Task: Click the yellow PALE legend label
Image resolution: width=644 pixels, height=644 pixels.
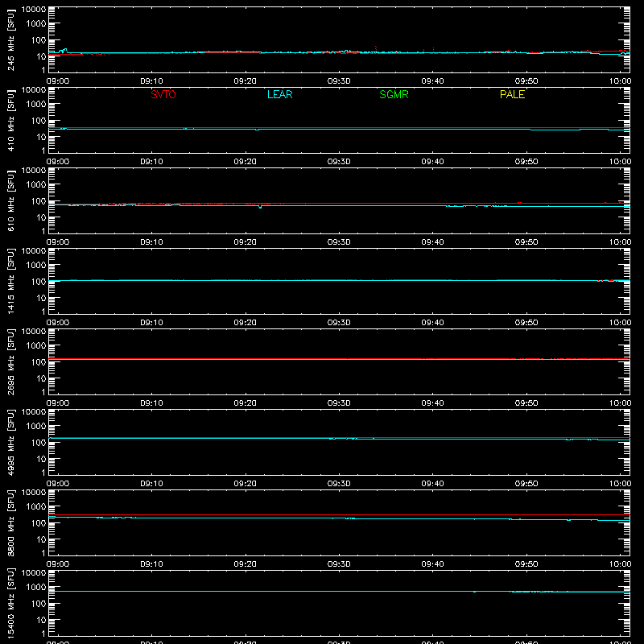Action: (x=512, y=94)
